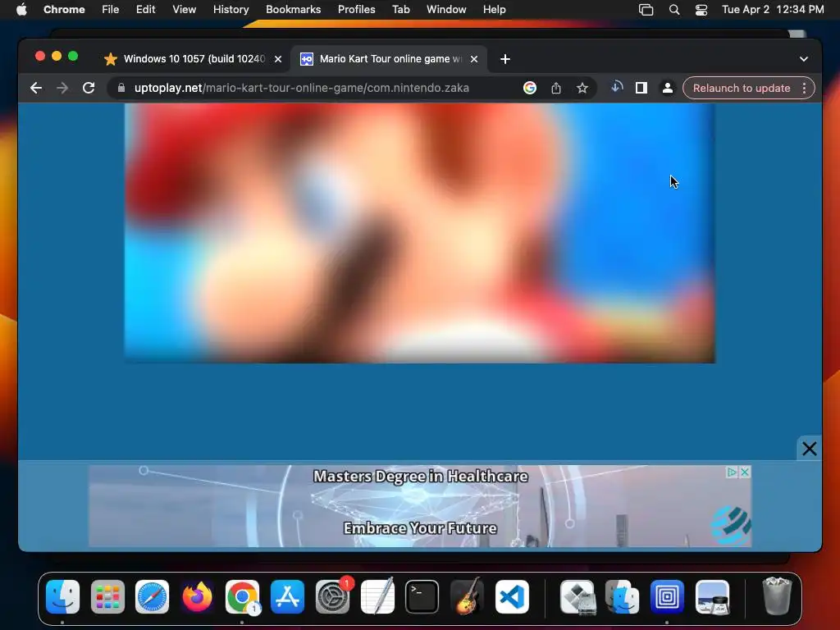This screenshot has height=630, width=840.
Task: Open the Edit menu
Action: pos(145,9)
